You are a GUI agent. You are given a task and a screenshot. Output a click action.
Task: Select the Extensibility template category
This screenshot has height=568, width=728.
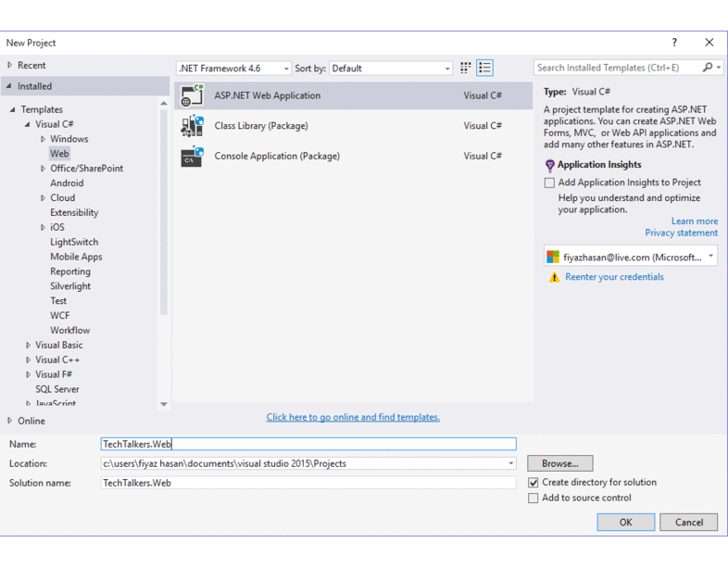74,213
